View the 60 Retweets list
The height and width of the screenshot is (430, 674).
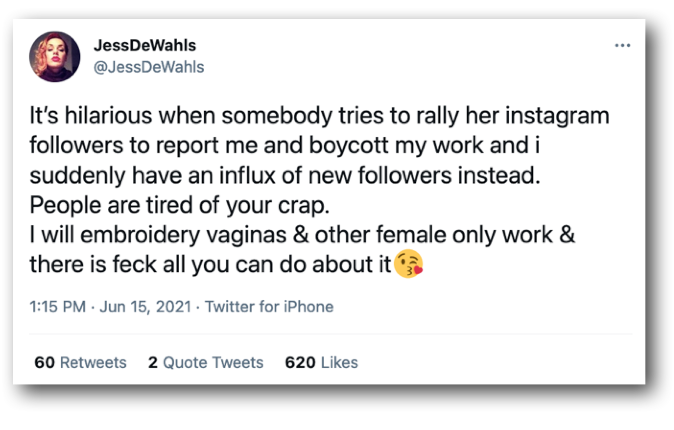tap(80, 362)
